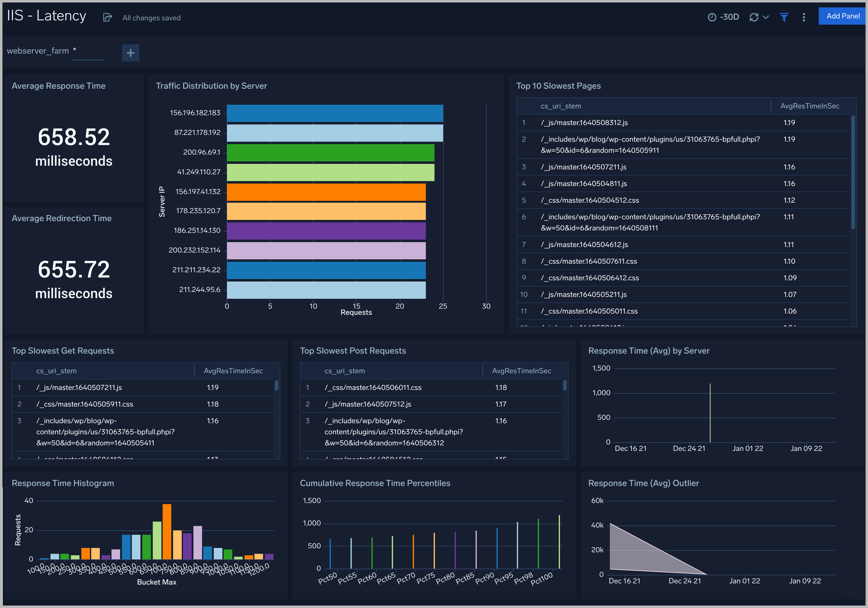Sort by AvgResTimeInSec in Top 10 Slowest Pages

(x=809, y=106)
